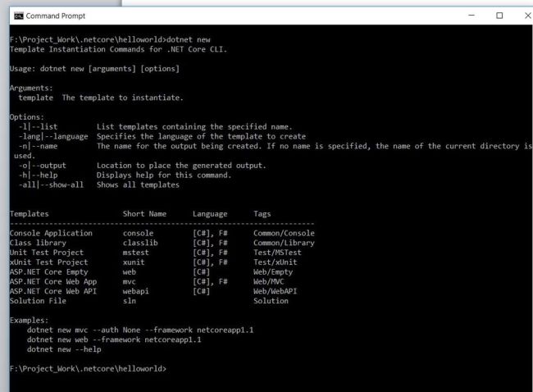Click 'Shows all templates' description
The width and height of the screenshot is (533, 392).
(x=138, y=185)
